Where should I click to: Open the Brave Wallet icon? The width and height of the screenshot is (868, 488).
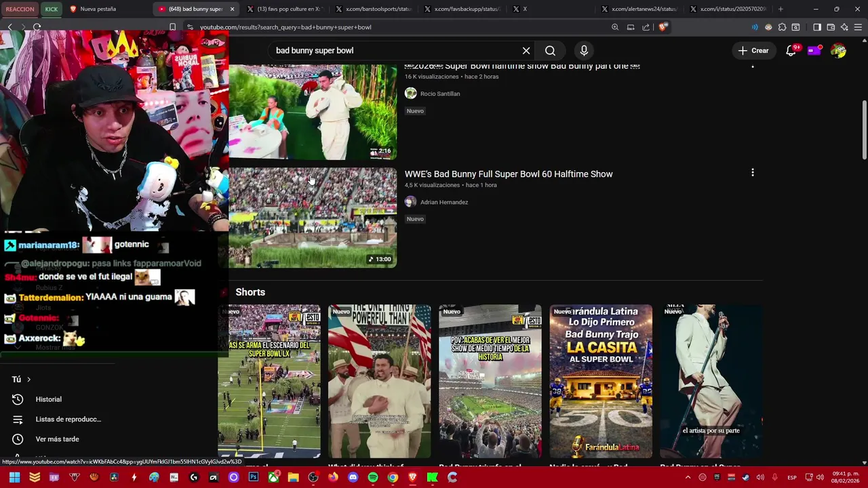pyautogui.click(x=831, y=27)
